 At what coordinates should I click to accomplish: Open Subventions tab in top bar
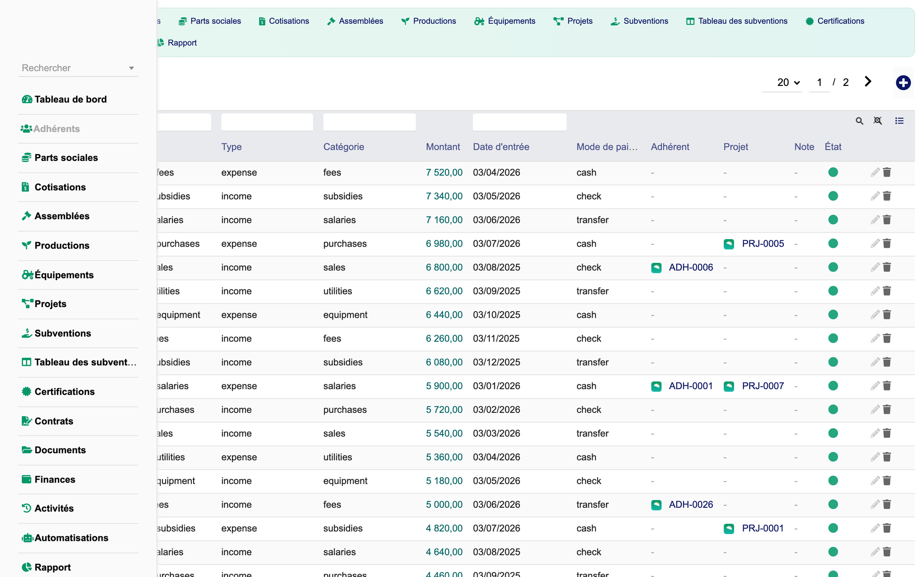click(x=639, y=21)
